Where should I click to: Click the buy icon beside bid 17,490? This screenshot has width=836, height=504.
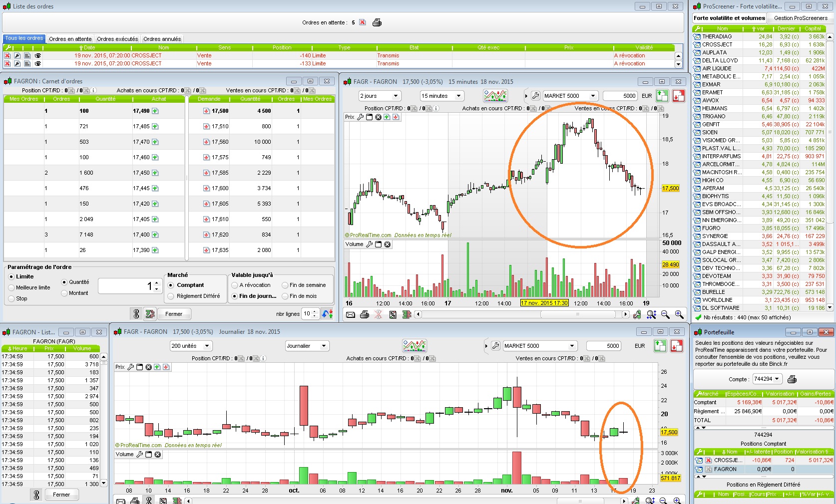[155, 111]
